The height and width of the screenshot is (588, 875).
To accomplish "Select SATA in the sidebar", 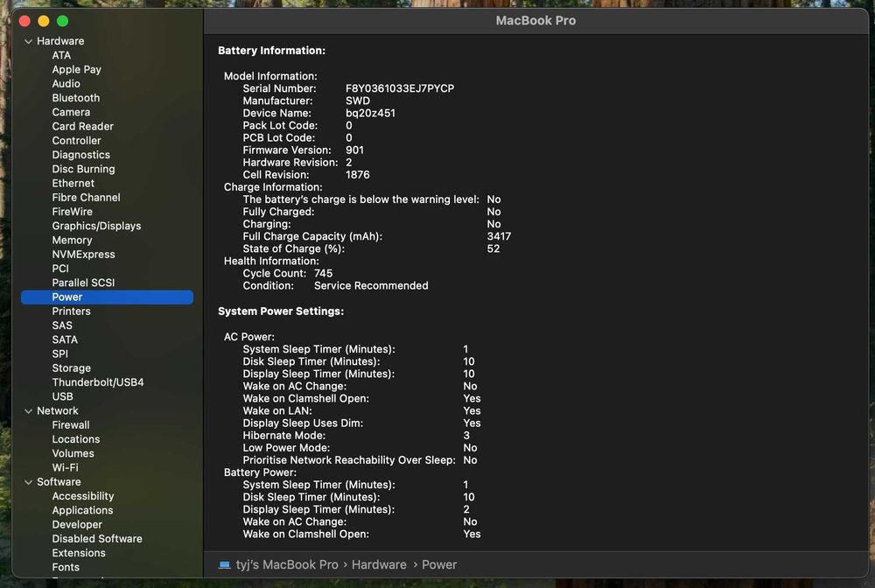I will pos(65,339).
